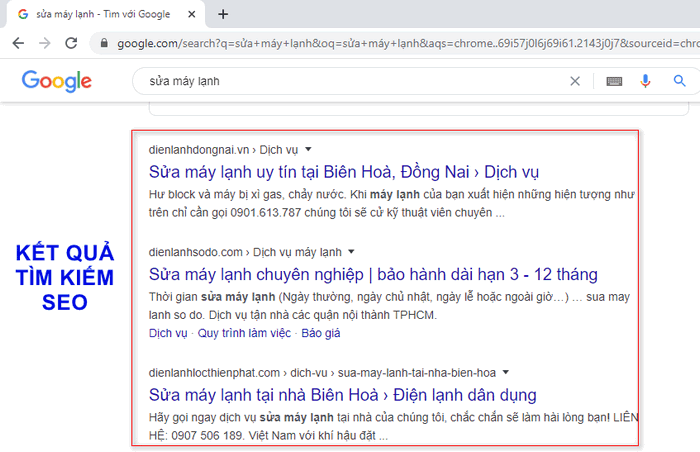Reload the current page

71,43
